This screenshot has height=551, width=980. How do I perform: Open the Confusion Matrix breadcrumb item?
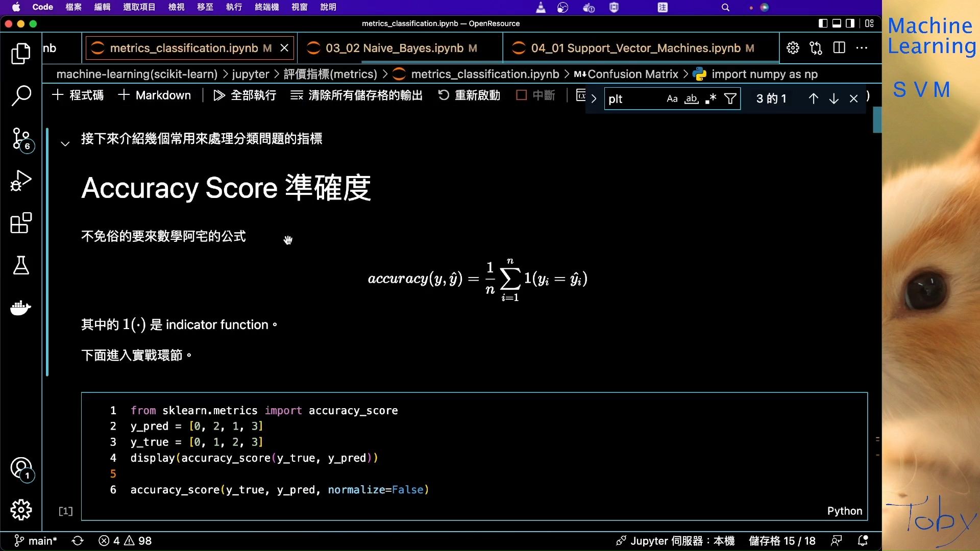(x=632, y=74)
